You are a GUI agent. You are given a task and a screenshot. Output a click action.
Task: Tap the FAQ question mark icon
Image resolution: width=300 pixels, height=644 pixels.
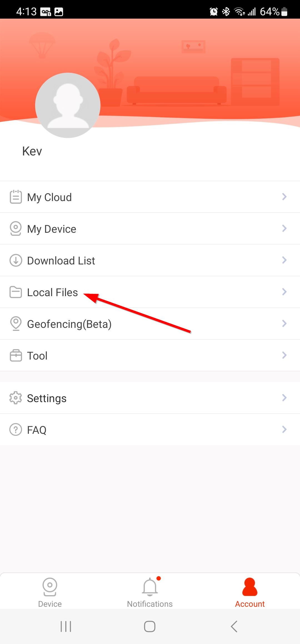[x=16, y=430]
